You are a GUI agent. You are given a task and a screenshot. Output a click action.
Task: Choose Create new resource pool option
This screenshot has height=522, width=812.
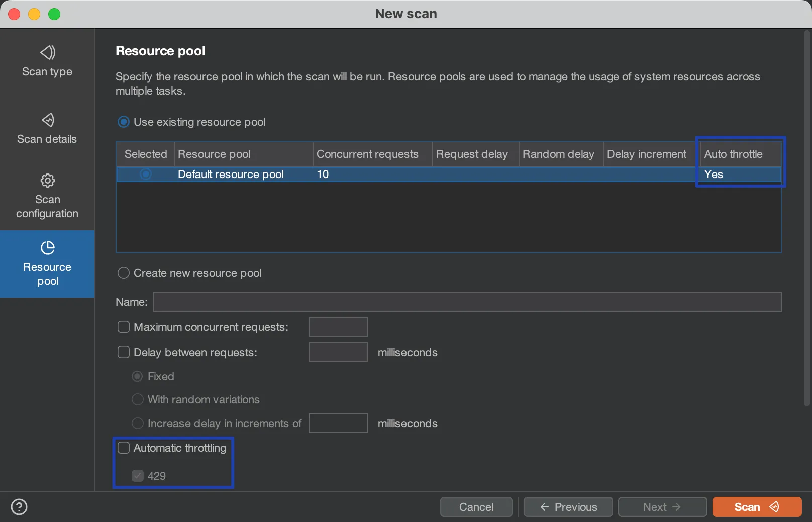pos(124,273)
